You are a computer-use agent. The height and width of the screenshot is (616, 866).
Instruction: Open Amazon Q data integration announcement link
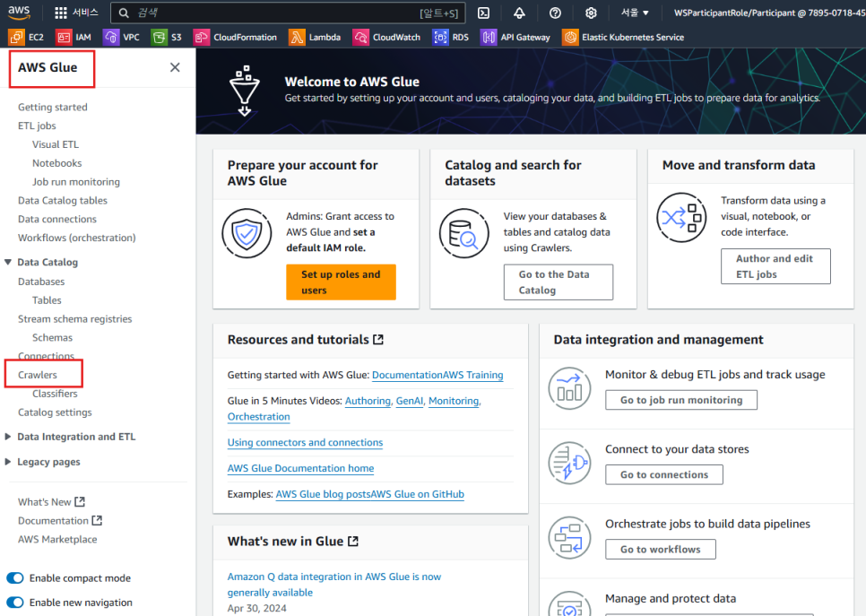click(x=334, y=584)
